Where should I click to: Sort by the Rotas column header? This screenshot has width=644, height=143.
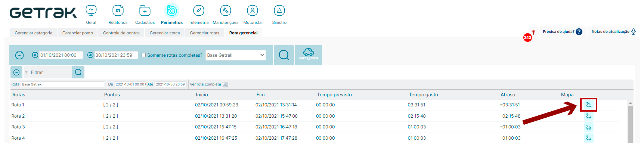tap(19, 95)
